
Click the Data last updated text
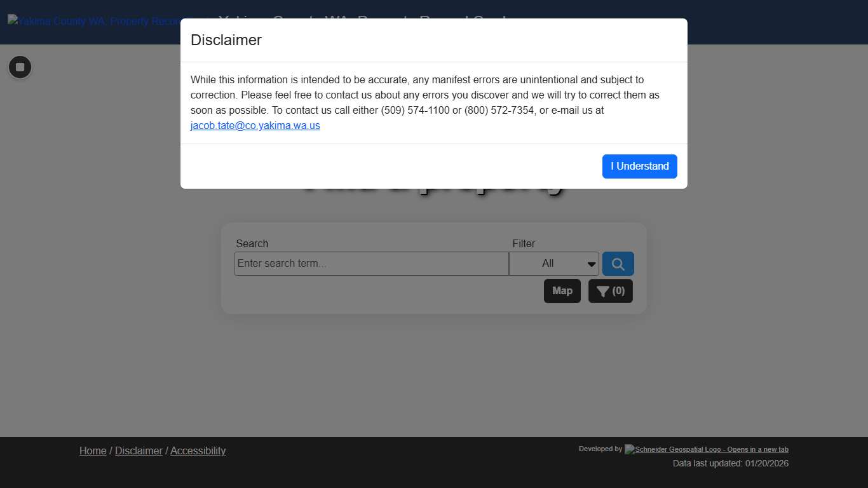click(730, 464)
